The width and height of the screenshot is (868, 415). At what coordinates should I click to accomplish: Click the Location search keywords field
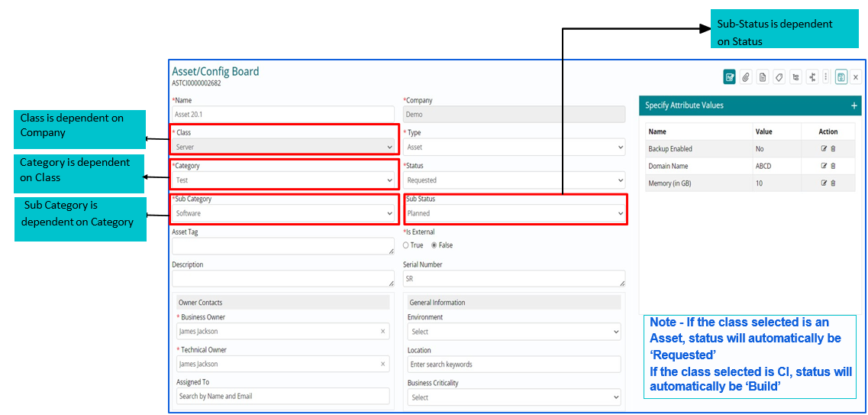pyautogui.click(x=513, y=365)
